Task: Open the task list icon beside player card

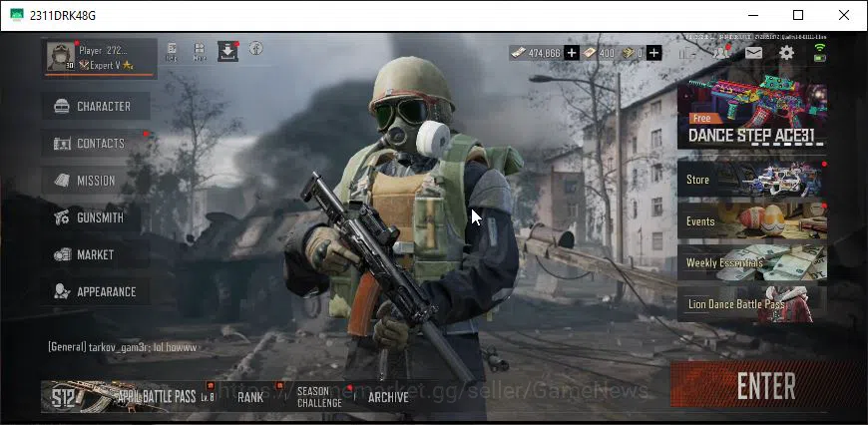Action: click(x=172, y=51)
